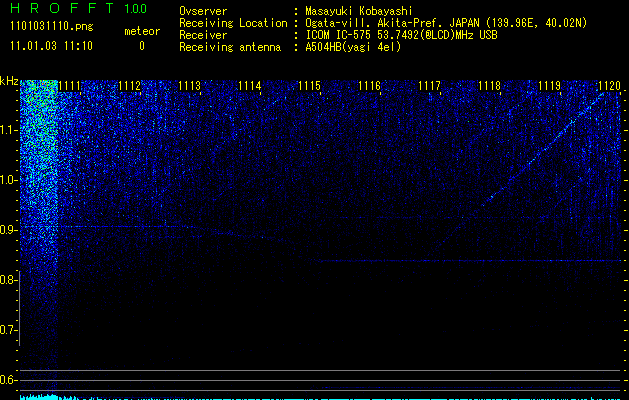Click time marker 1111
Screen dimensions: 629x400
(69, 86)
